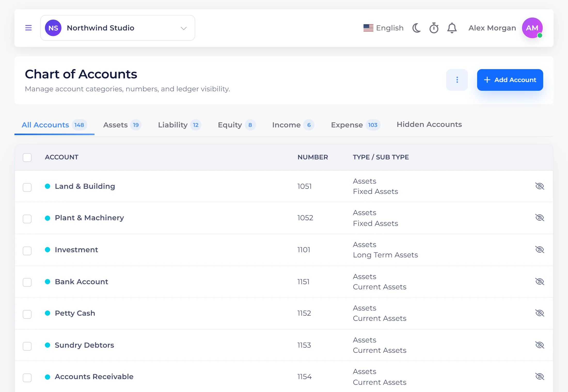This screenshot has width=568, height=392.
Task: Hide the Accounts Receivable account
Action: (540, 377)
